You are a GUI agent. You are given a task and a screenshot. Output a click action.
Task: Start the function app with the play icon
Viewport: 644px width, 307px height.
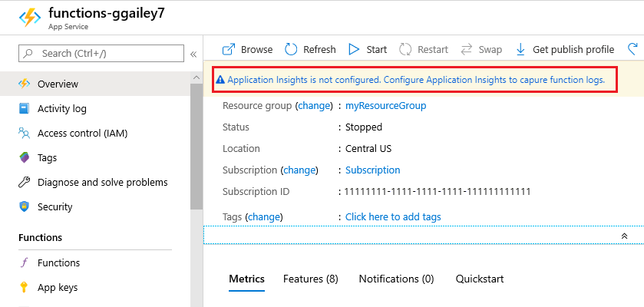tap(354, 49)
